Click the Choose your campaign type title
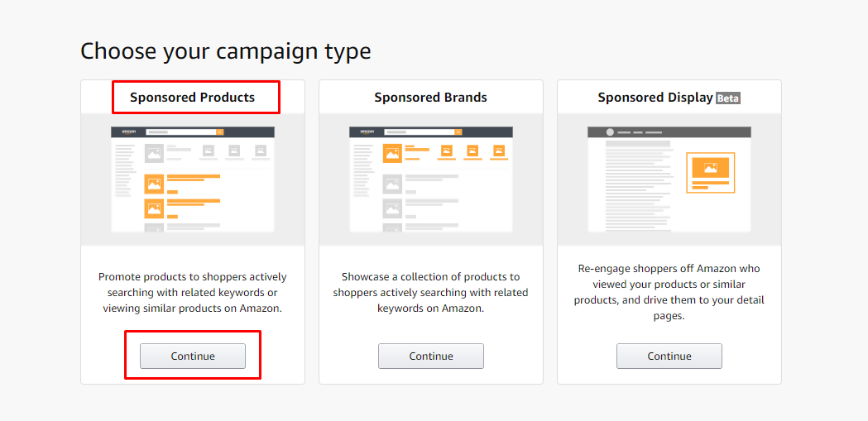This screenshot has height=421, width=868. pos(226,51)
